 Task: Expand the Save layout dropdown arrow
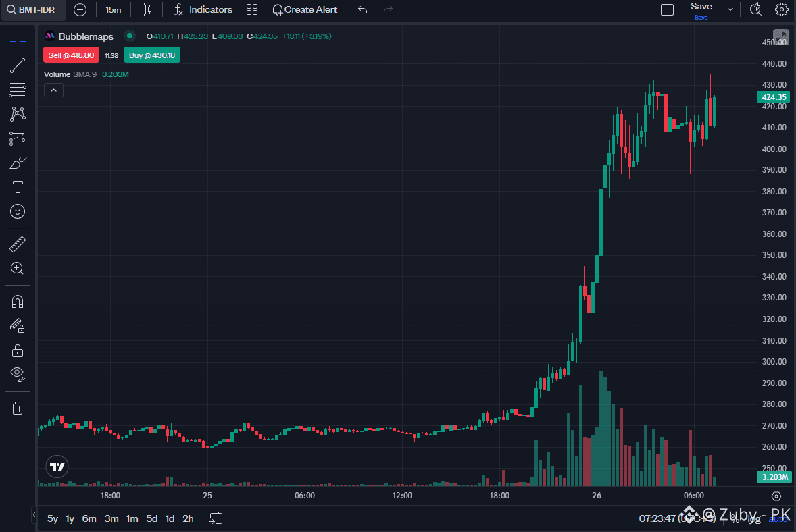(730, 9)
